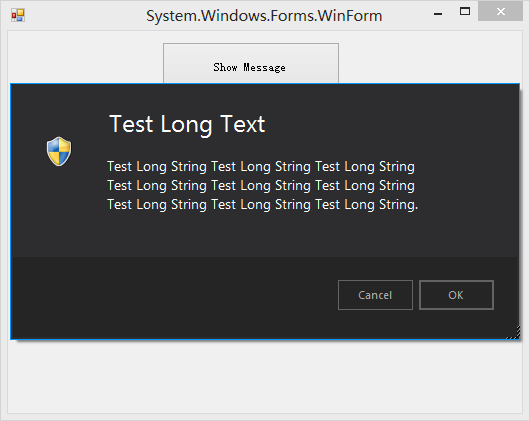Click the empty dialog body beneath the message

coord(263,234)
